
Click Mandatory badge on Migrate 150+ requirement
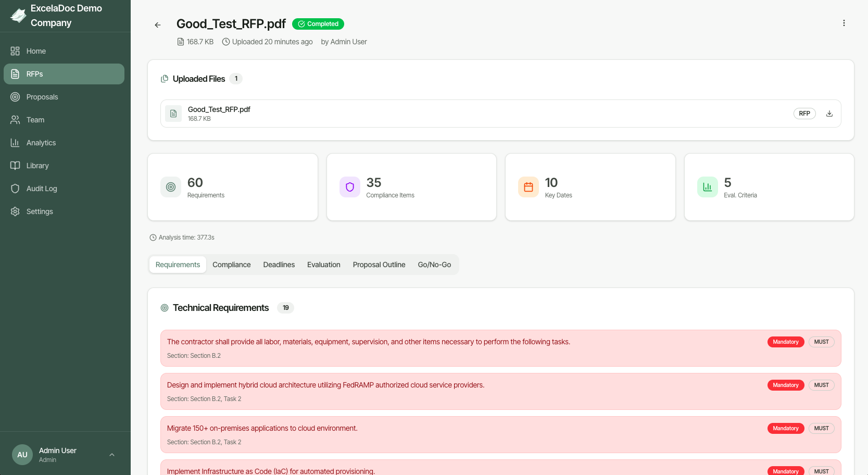coord(786,429)
